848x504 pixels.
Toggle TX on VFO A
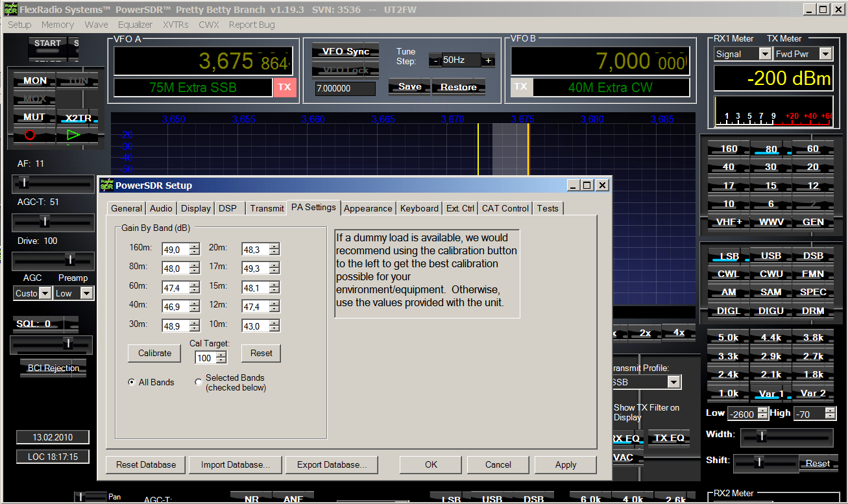(x=285, y=87)
